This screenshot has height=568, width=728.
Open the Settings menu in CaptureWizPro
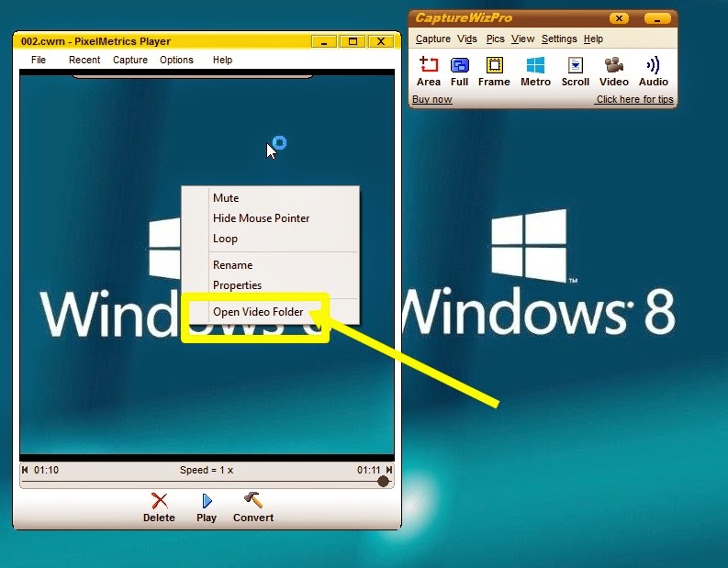tap(559, 39)
